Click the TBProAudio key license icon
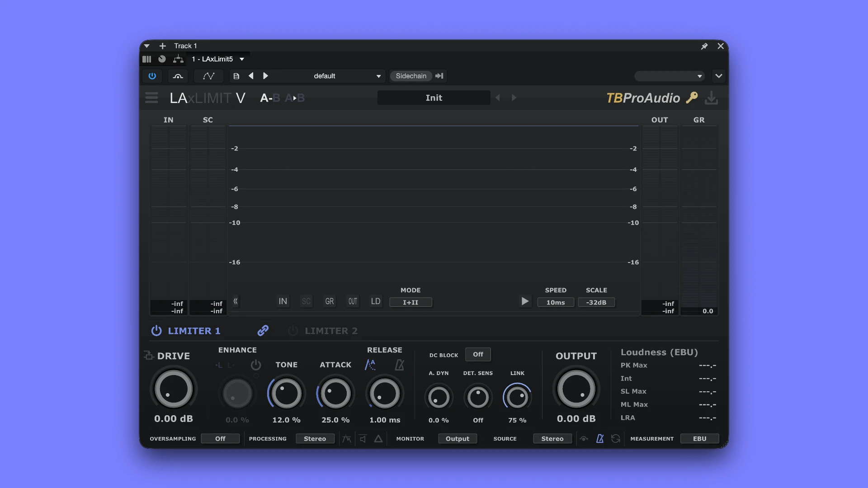Viewport: 868px width, 488px height. pos(692,98)
